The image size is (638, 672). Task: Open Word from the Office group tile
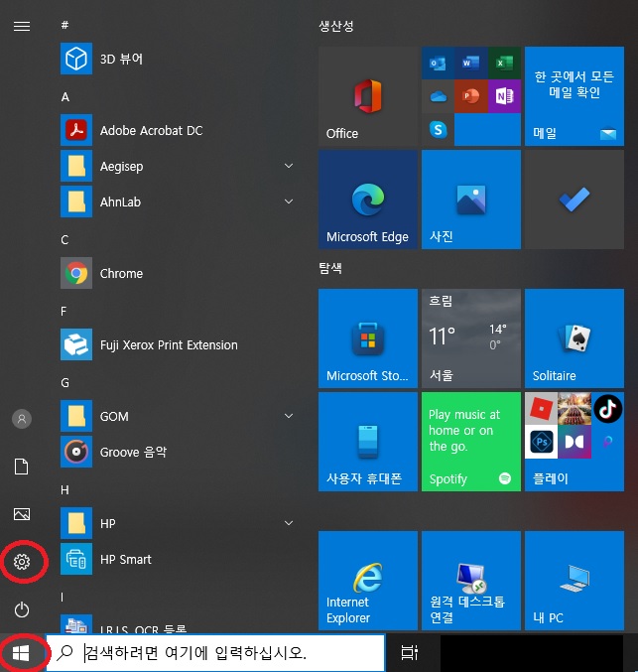click(471, 63)
